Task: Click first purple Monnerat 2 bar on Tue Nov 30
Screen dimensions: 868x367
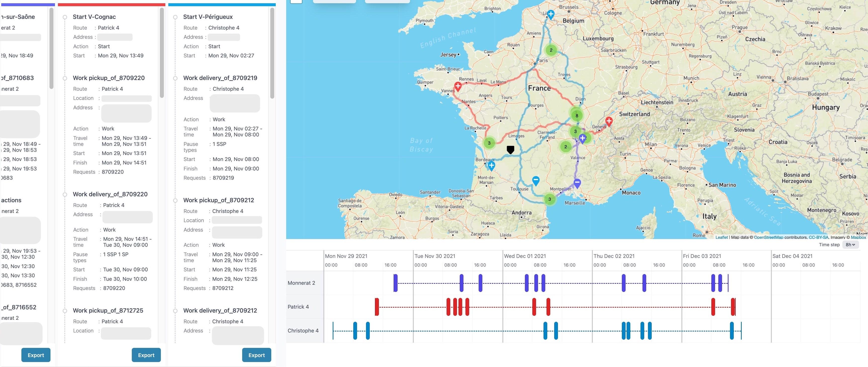Action: pyautogui.click(x=461, y=283)
